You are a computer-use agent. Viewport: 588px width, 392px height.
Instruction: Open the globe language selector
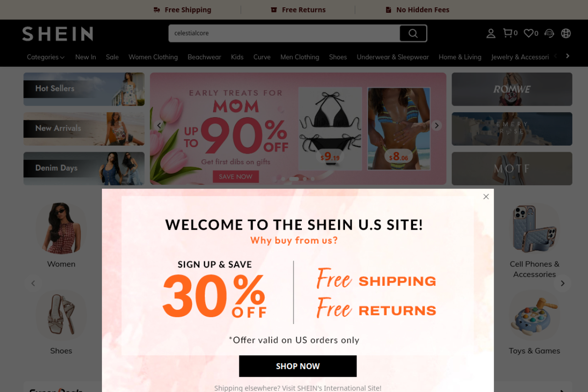[566, 33]
